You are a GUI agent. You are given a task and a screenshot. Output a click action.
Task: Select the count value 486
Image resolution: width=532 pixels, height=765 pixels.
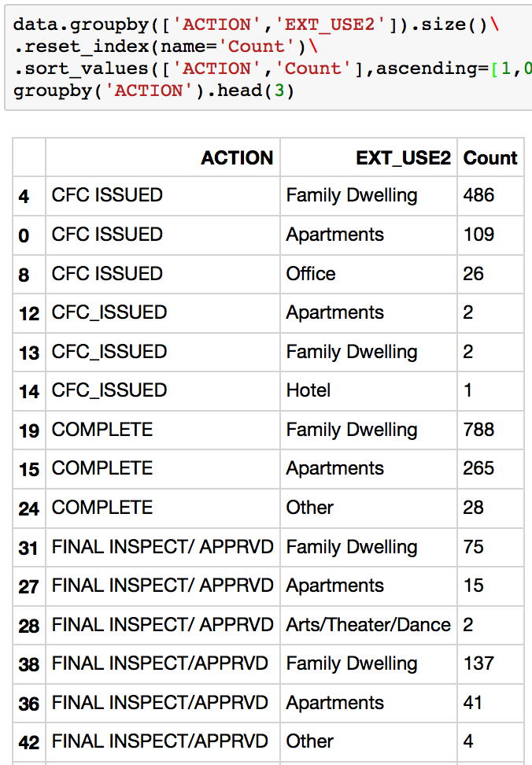pos(478,195)
